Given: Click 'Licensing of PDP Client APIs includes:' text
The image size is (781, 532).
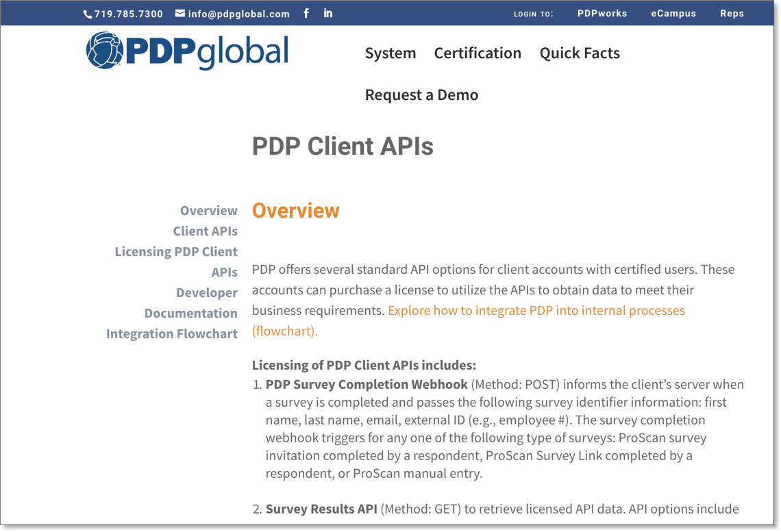Looking at the screenshot, I should pyautogui.click(x=364, y=366).
